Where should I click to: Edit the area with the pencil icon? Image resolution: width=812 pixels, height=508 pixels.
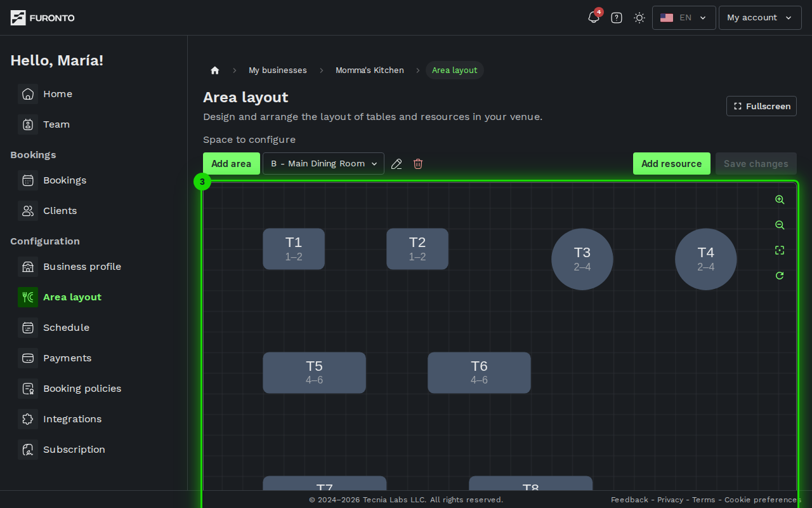coord(396,164)
